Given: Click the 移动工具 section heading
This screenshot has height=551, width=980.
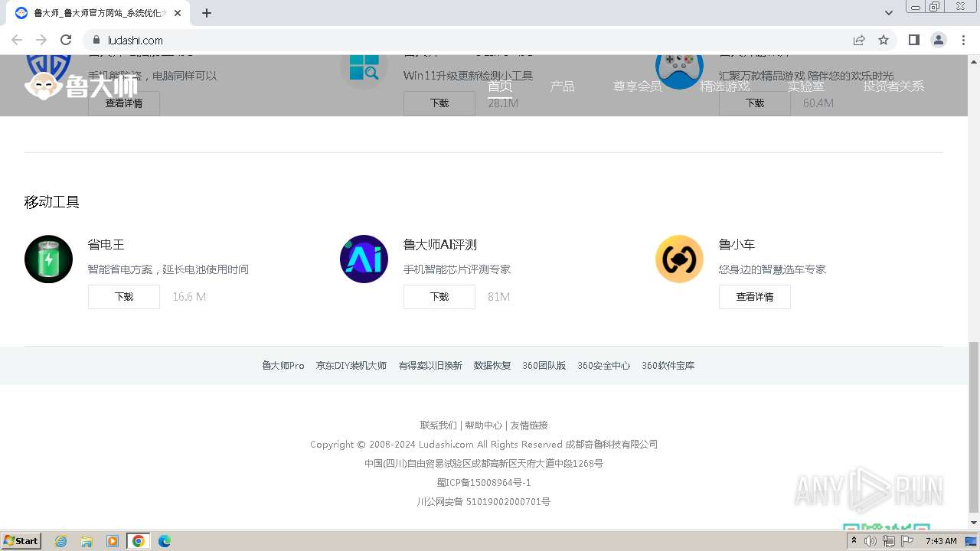Looking at the screenshot, I should (52, 202).
